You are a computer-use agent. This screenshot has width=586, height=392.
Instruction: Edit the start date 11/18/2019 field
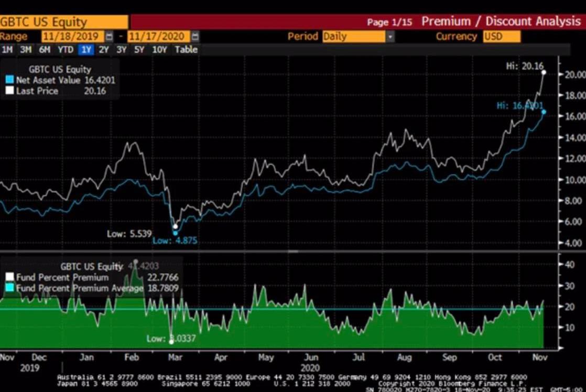point(73,36)
